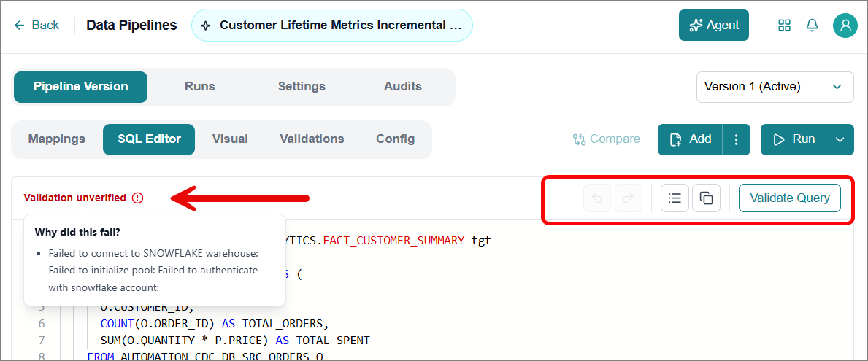
Task: Select the Customer Lifetime Metrics Incremental pipeline chip
Action: pos(332,26)
